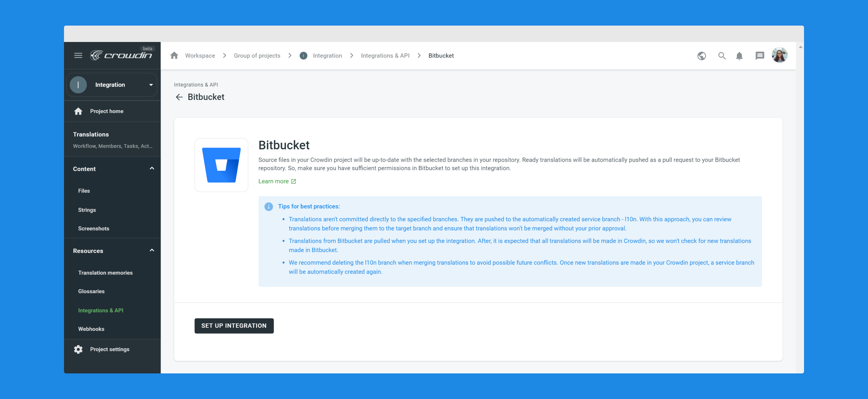Open the hamburger menu icon
Viewport: 868px width, 399px height.
78,56
